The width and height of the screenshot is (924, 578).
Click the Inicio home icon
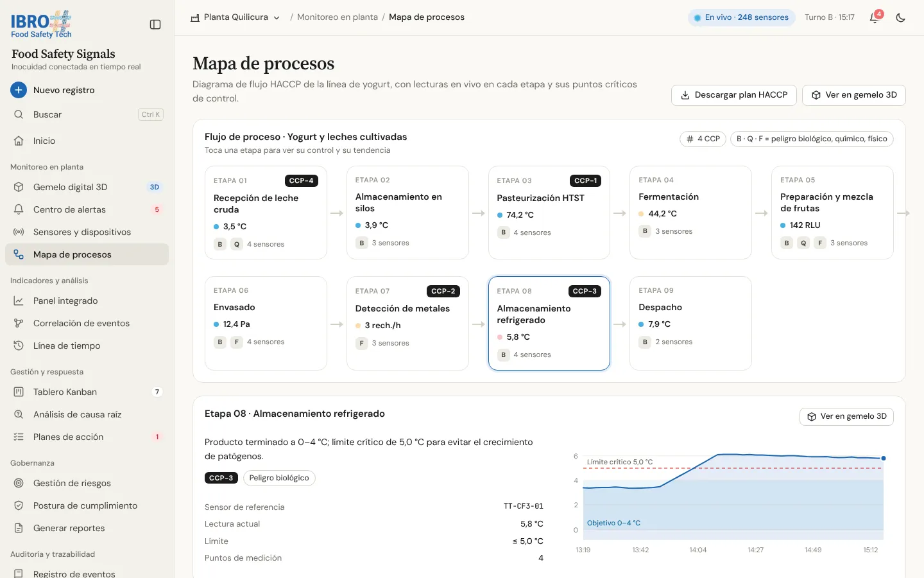(x=19, y=141)
